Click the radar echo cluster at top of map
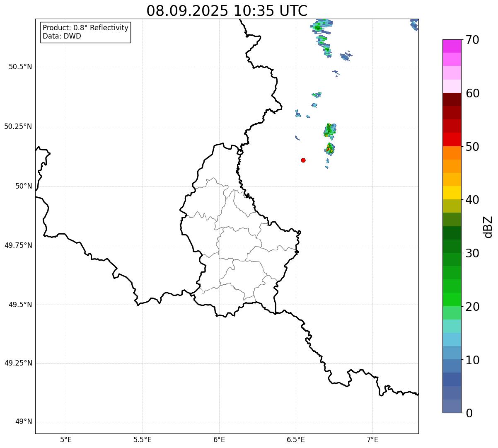Image resolution: width=498 pixels, height=448 pixels. coord(322,26)
